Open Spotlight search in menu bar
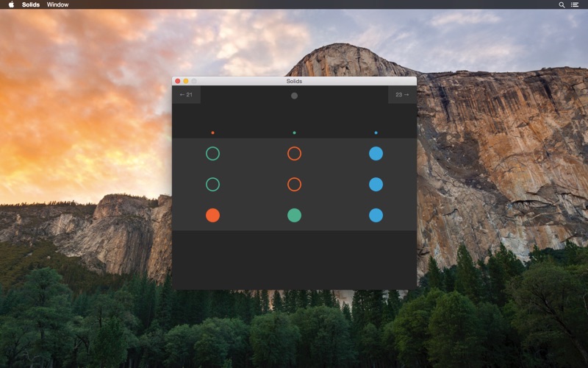This screenshot has height=368, width=588. point(562,5)
